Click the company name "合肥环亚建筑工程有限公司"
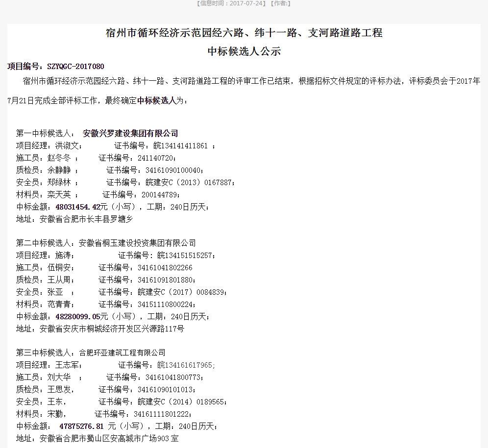 point(122,353)
